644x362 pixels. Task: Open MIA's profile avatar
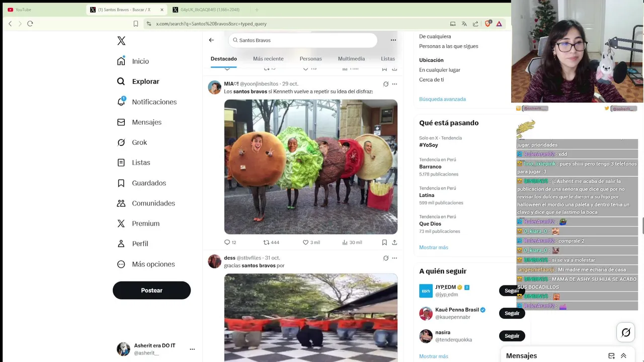[215, 87]
